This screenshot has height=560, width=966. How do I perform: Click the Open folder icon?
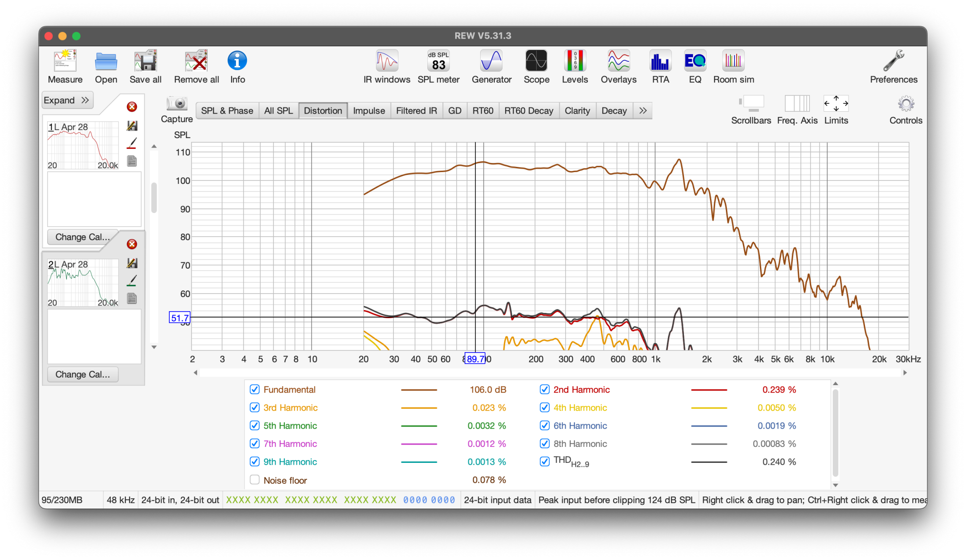click(106, 61)
